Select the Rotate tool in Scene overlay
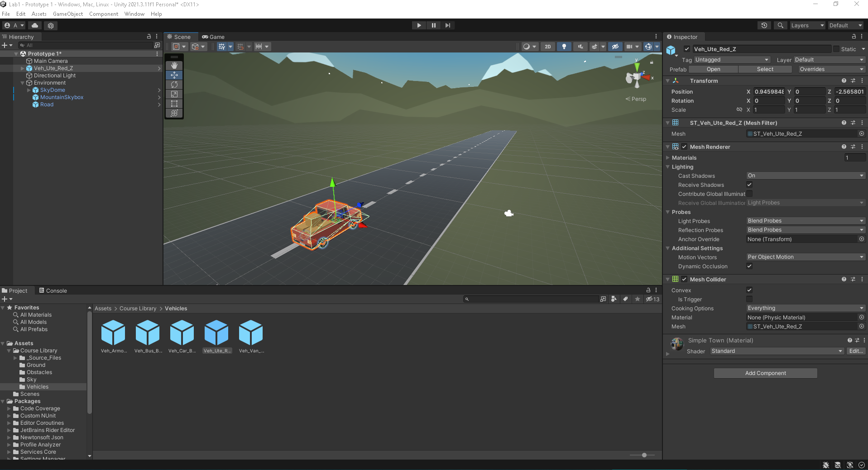 [174, 85]
